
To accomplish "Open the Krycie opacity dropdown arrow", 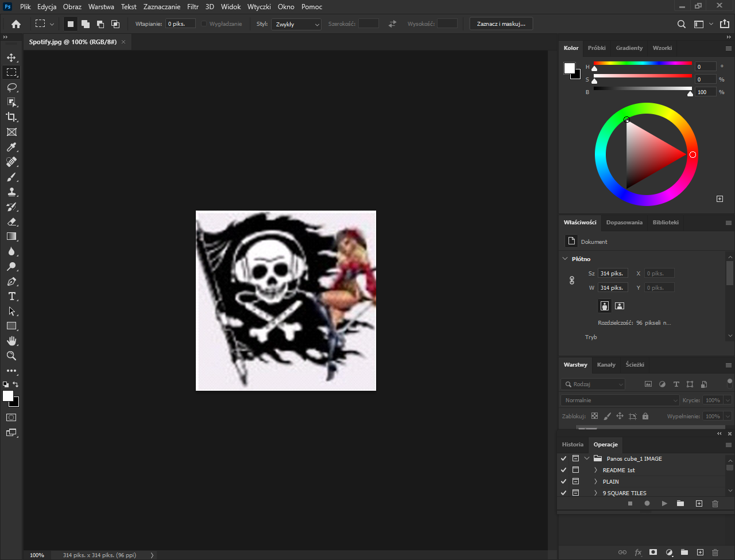I will (728, 400).
